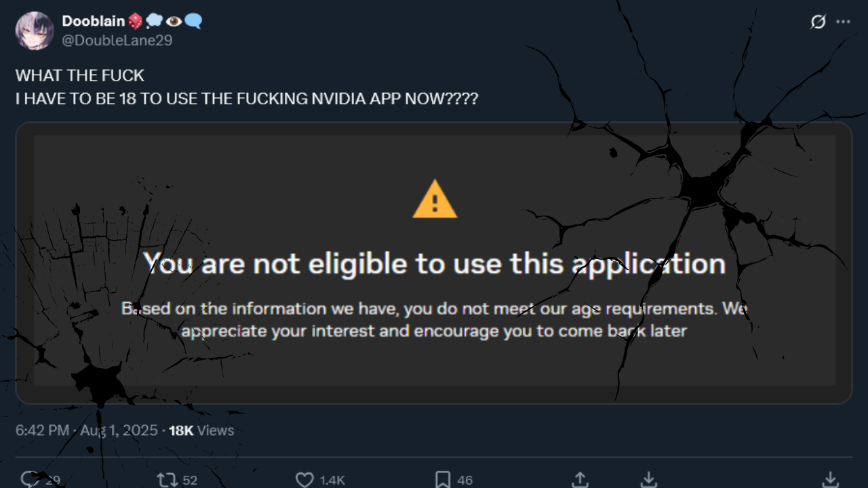
Task: Click the tweet text about the NVIDIA app
Action: pyautogui.click(x=247, y=99)
